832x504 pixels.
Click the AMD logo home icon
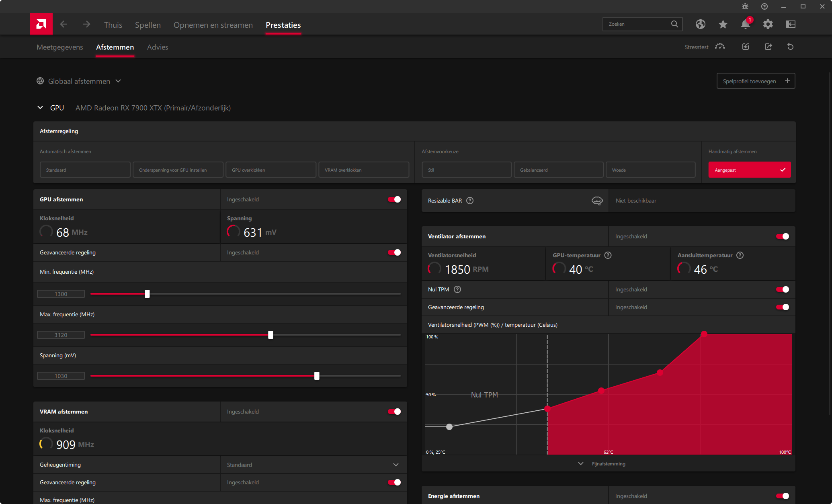(41, 24)
